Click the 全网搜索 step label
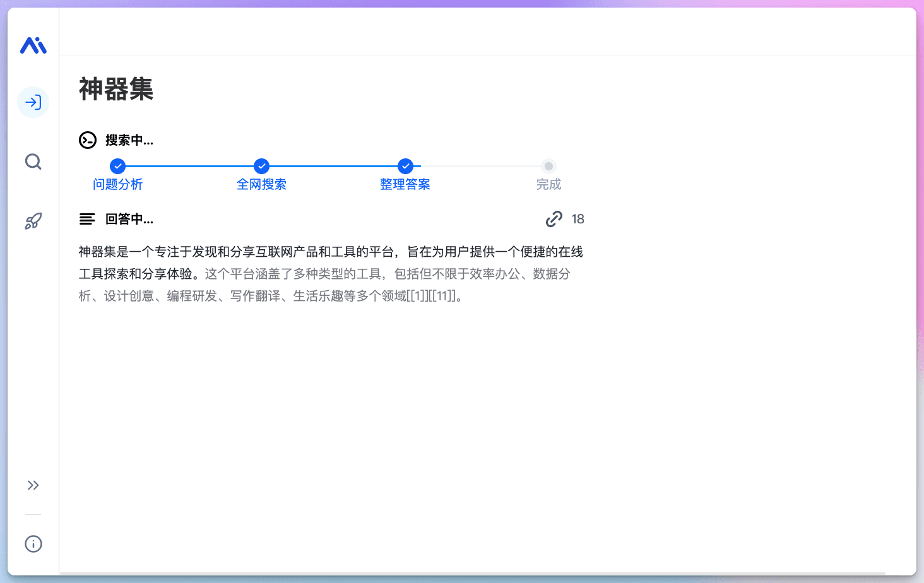Viewport: 924px width, 583px height. pyautogui.click(x=261, y=184)
